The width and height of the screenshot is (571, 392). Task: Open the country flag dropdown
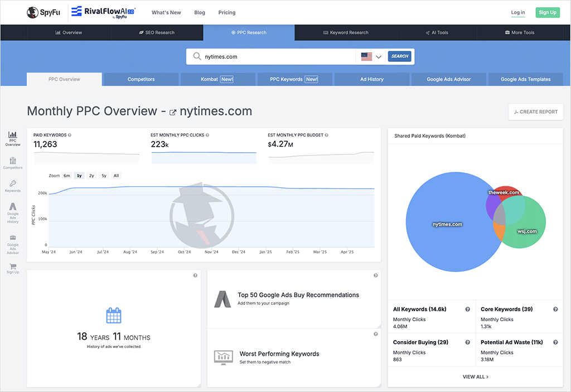371,56
